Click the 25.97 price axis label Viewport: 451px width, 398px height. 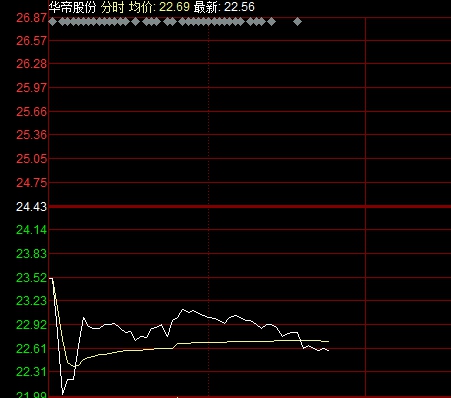click(31, 88)
